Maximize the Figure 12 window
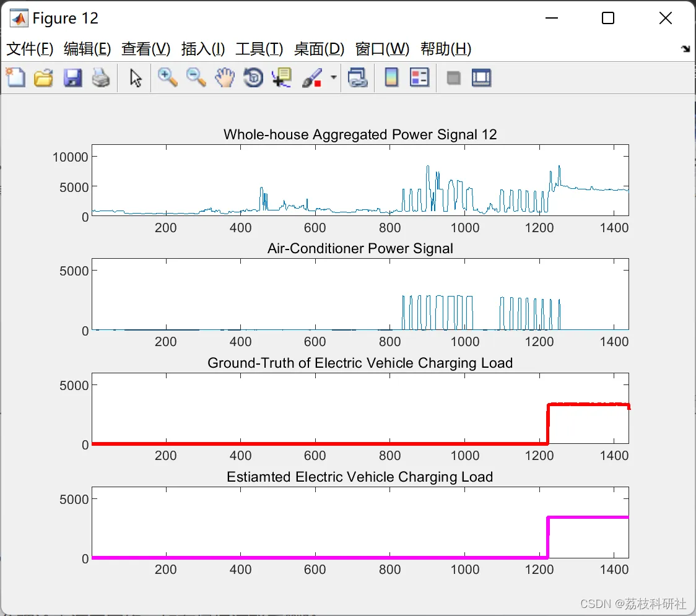The width and height of the screenshot is (696, 616). 607,18
